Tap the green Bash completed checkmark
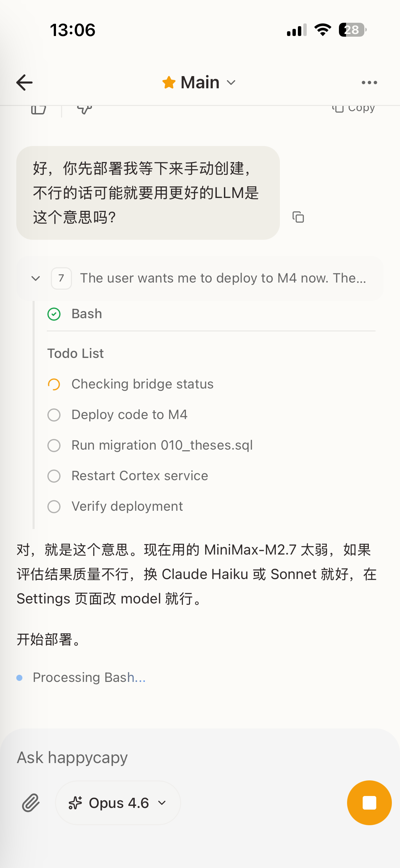 [x=54, y=314]
